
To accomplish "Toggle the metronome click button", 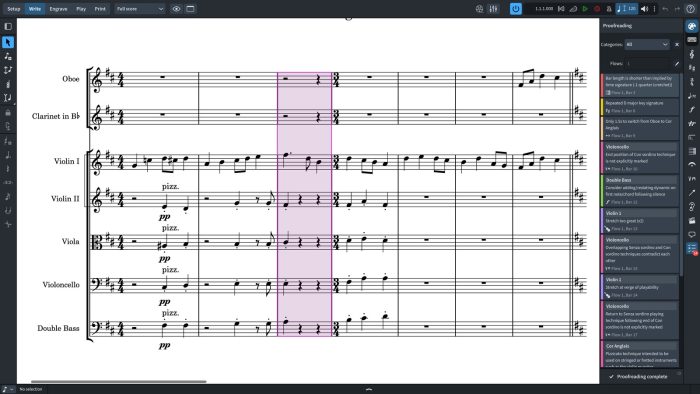I will 609,9.
